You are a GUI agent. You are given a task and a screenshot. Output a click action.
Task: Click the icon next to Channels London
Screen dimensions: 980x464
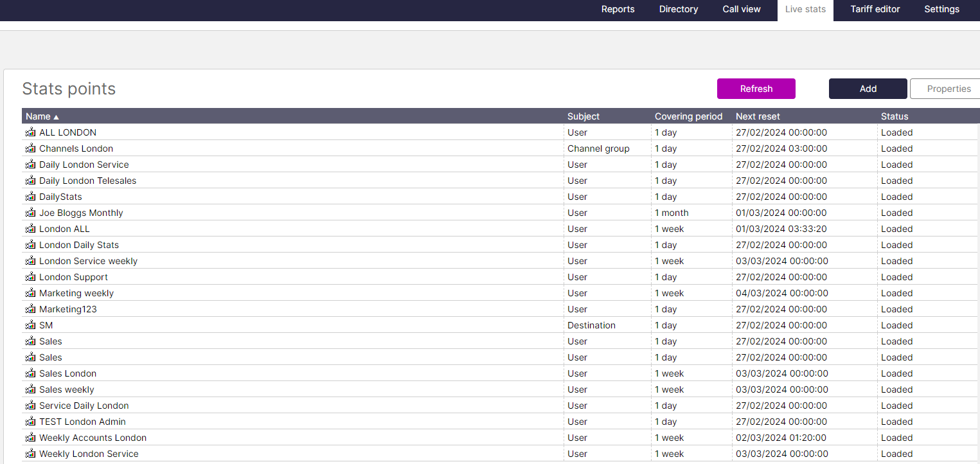[x=30, y=148]
